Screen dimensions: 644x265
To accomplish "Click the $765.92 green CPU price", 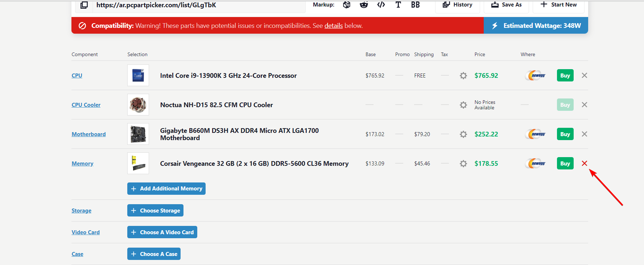I will 486,75.
